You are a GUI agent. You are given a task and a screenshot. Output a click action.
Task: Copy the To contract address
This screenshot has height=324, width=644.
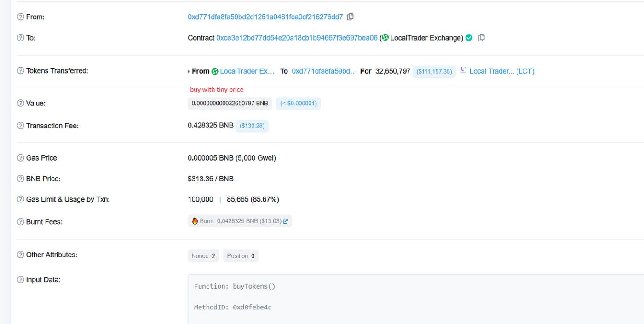(482, 38)
